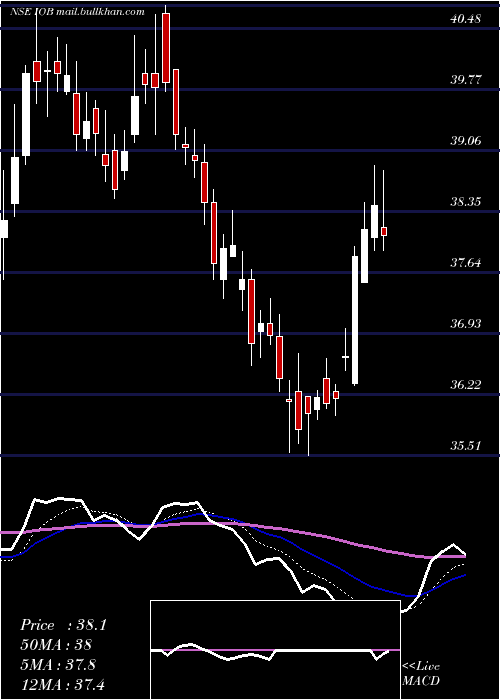Image resolution: width=500 pixels, height=700 pixels.
Task: Click the Price : 38.1 readout
Action: [x=63, y=625]
